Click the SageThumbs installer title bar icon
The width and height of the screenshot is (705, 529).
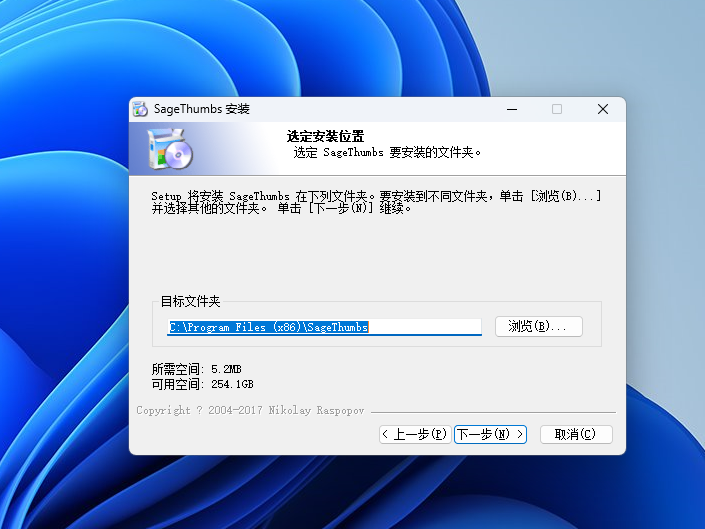point(140,109)
